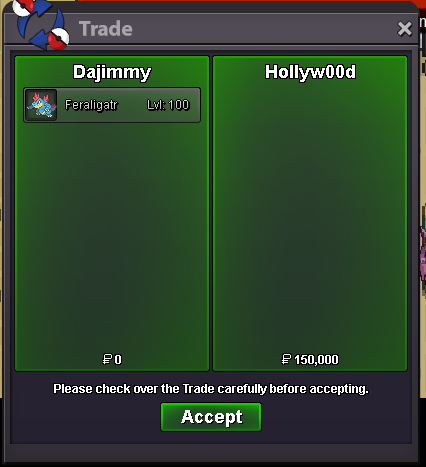
Task: Click the red Pokéball in Trade icon
Action: [58, 39]
